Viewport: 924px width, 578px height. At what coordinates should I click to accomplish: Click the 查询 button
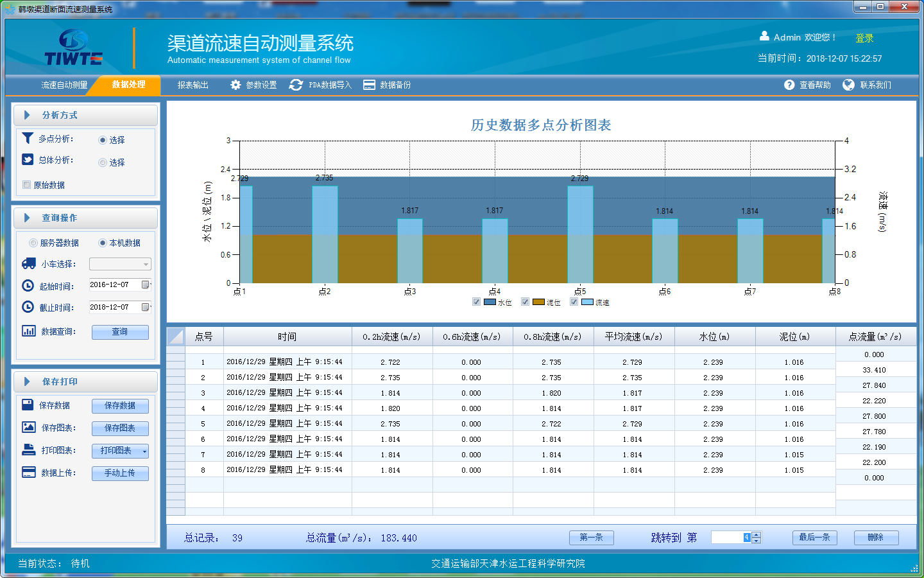point(120,332)
